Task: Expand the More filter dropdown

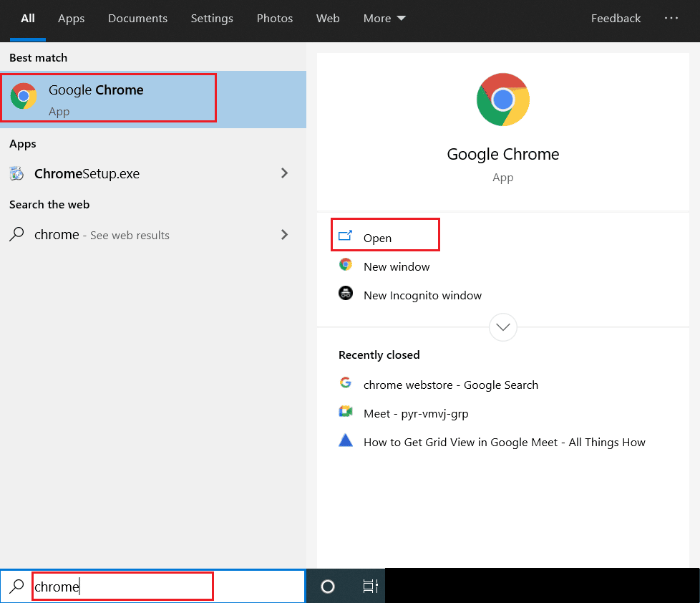Action: [384, 19]
